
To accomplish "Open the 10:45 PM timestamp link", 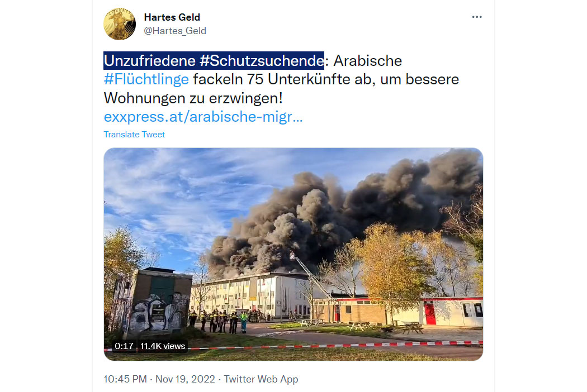I will pos(125,379).
